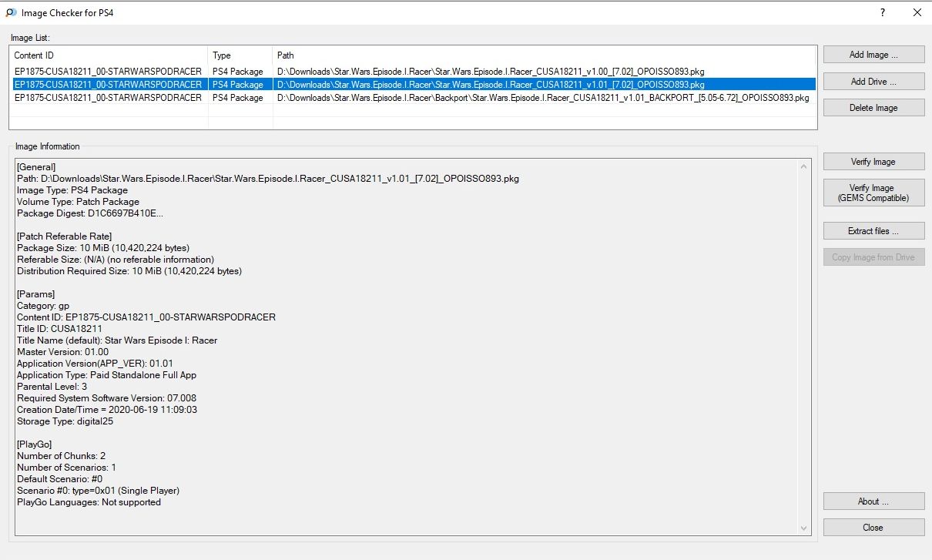Click the Number of Chunks: 2 line
The image size is (932, 560).
pos(62,456)
